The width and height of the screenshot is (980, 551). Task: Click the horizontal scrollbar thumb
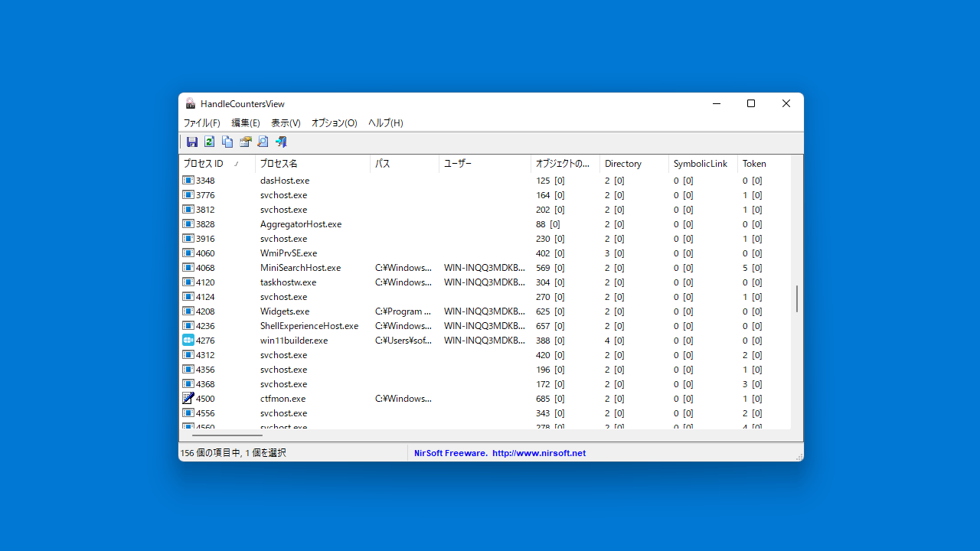pyautogui.click(x=227, y=435)
